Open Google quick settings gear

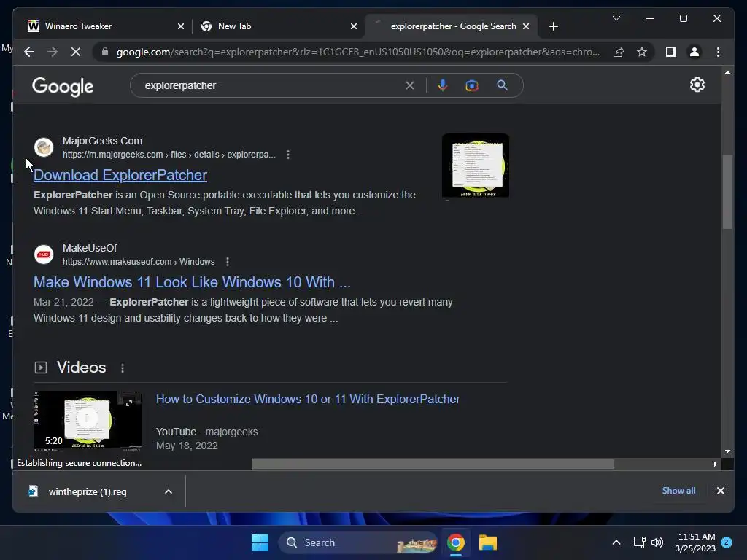click(697, 85)
